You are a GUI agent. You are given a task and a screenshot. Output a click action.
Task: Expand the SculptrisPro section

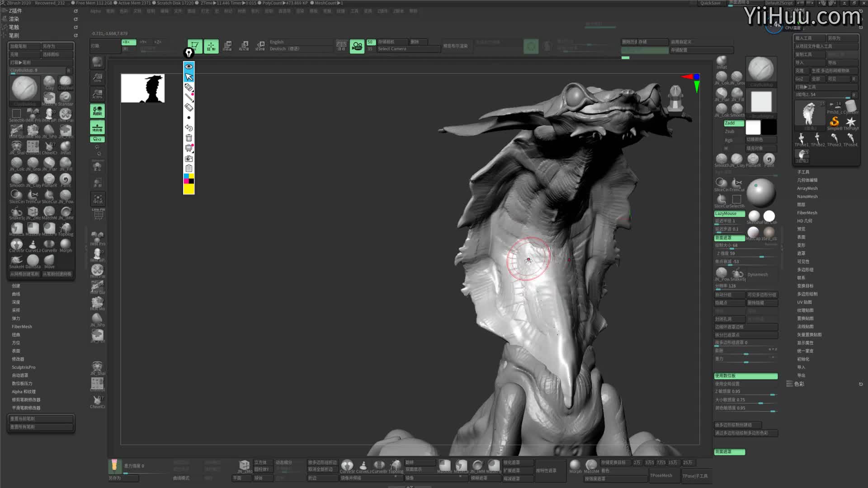(24, 367)
